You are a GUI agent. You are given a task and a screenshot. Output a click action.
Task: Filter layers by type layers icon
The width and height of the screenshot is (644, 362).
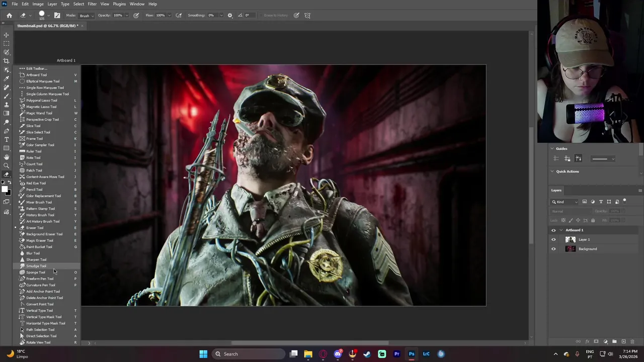pos(601,202)
